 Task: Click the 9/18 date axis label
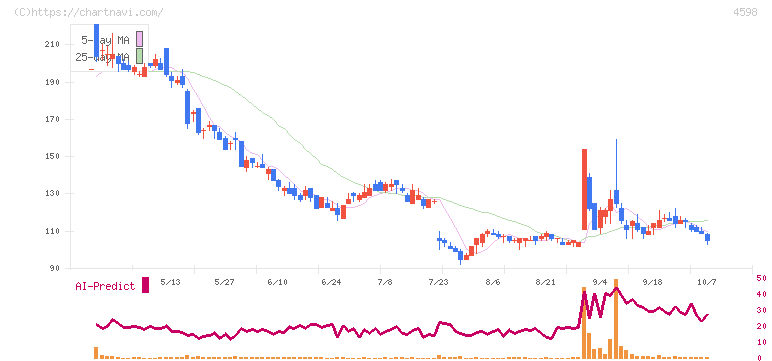[653, 282]
